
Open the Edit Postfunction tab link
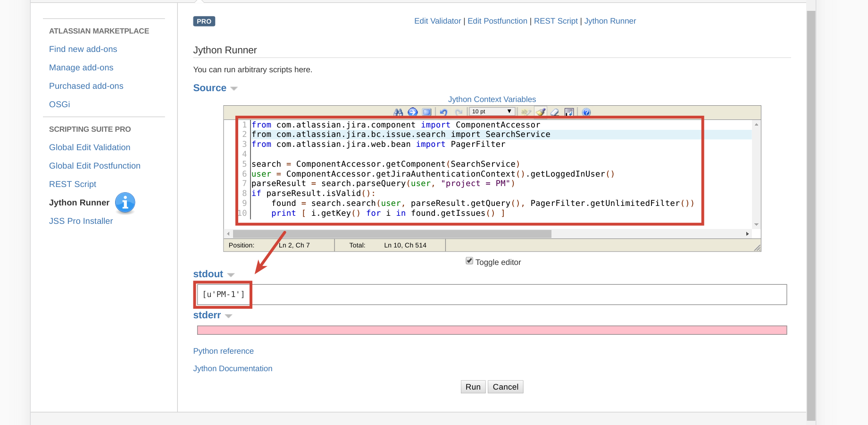coord(497,21)
